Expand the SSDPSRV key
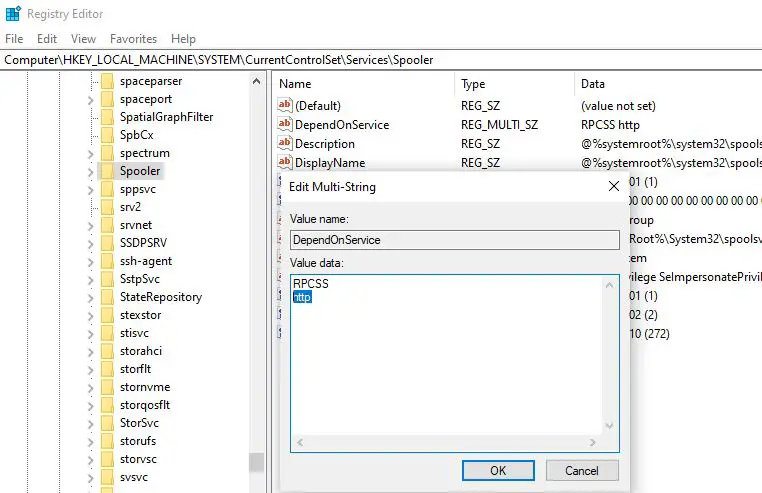Viewport: 762px width, 493px height. (x=90, y=244)
